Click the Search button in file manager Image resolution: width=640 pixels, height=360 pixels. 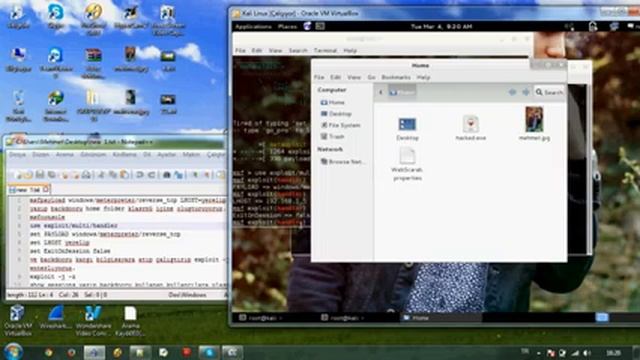tap(549, 92)
